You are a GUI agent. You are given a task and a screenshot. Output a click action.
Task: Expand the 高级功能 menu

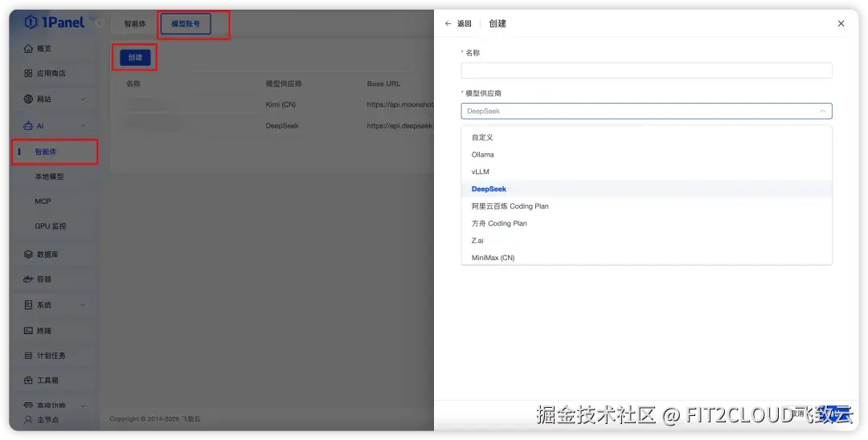coord(55,405)
